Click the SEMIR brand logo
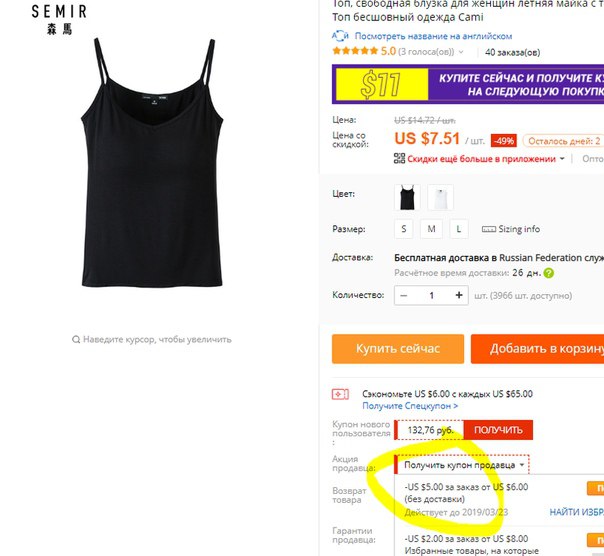The image size is (604, 556). pos(59,20)
